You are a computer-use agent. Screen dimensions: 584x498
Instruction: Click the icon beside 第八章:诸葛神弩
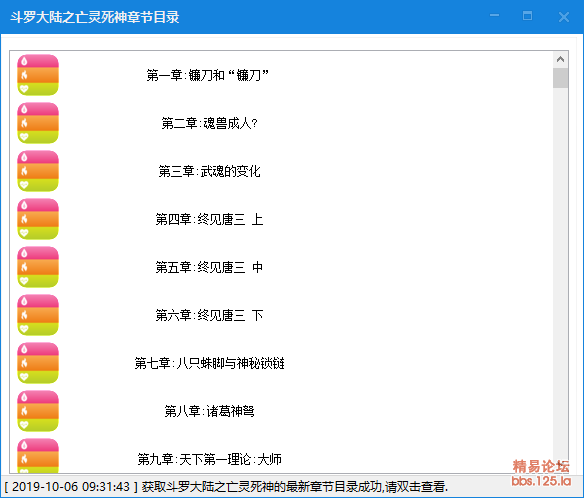tap(38, 411)
